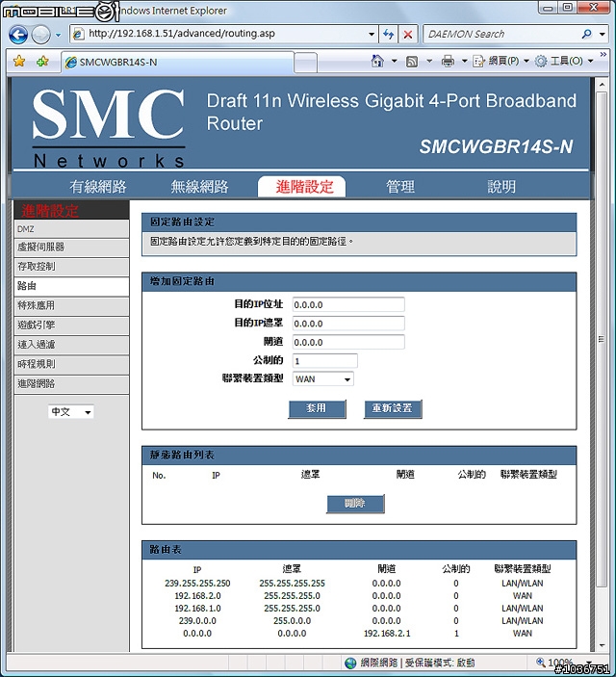The image size is (616, 677).
Task: Open DMZ in the sidebar
Action: click(71, 229)
